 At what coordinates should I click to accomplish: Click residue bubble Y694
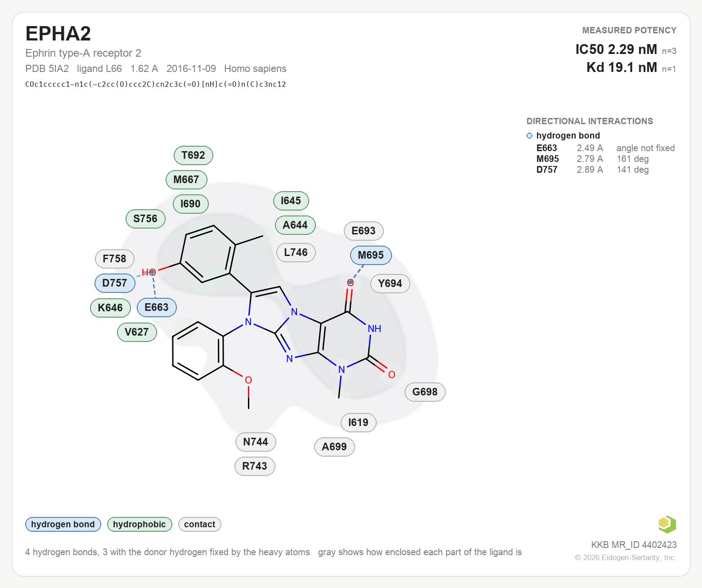pos(390,283)
